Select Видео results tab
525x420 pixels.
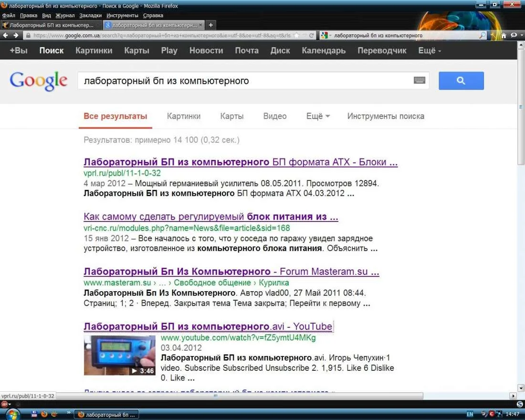pos(275,116)
